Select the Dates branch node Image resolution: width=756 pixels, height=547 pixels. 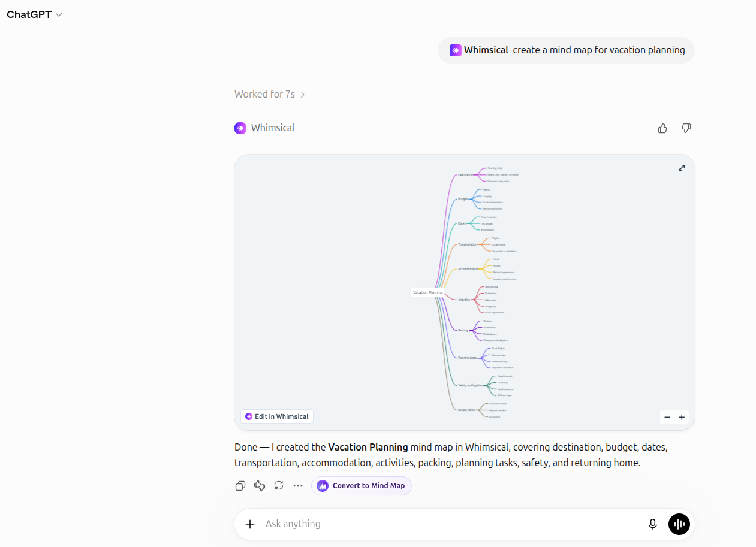[x=462, y=223]
